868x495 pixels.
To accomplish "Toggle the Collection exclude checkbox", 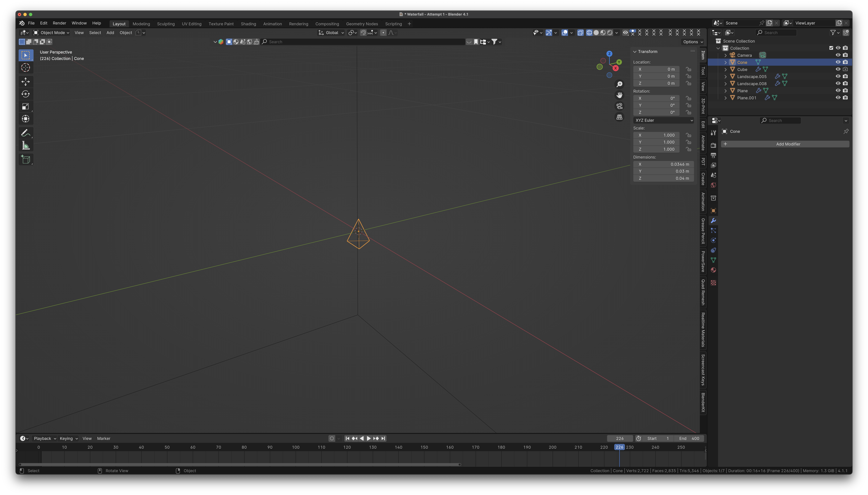I will point(831,48).
